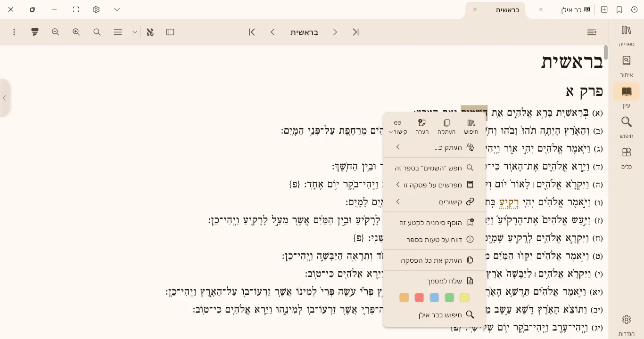Select חפש "השמים" בספר זה menu entry
Image resolution: width=644 pixels, height=339 pixels.
(435, 168)
